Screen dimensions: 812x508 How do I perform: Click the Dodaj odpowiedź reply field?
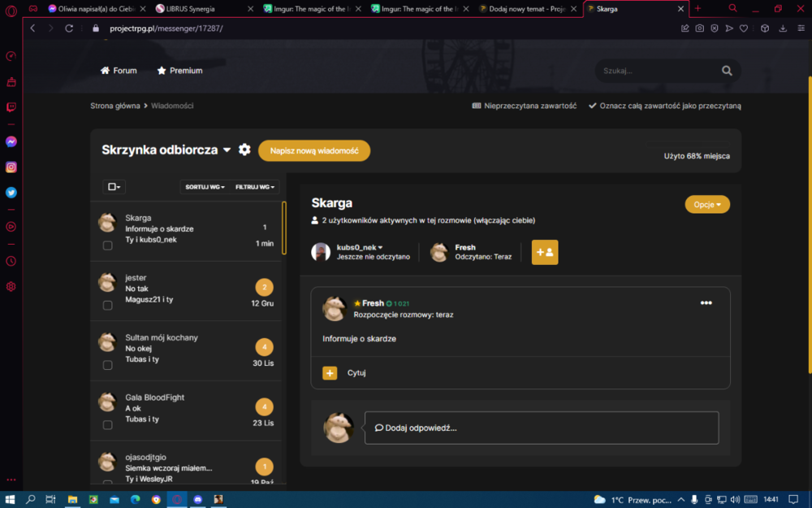[542, 428]
